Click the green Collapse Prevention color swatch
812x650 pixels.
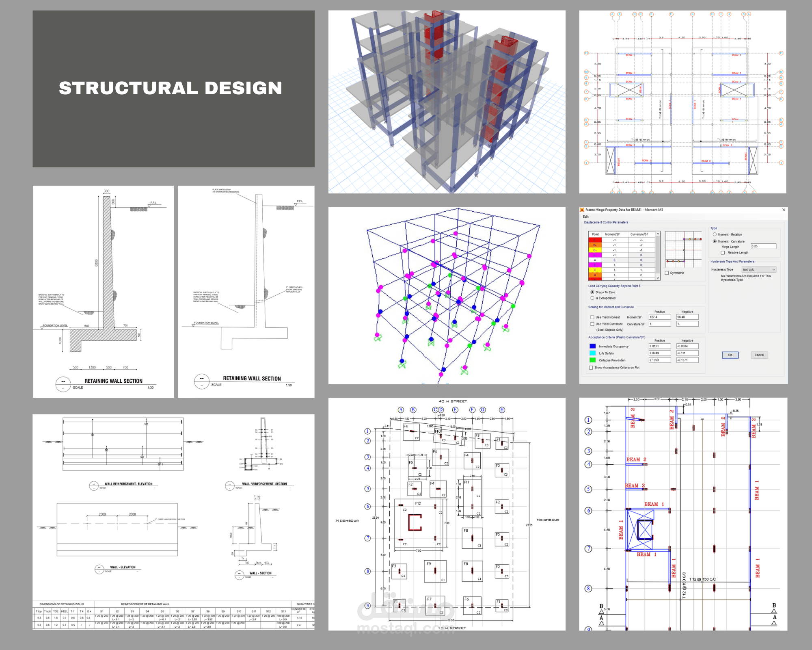pyautogui.click(x=592, y=360)
